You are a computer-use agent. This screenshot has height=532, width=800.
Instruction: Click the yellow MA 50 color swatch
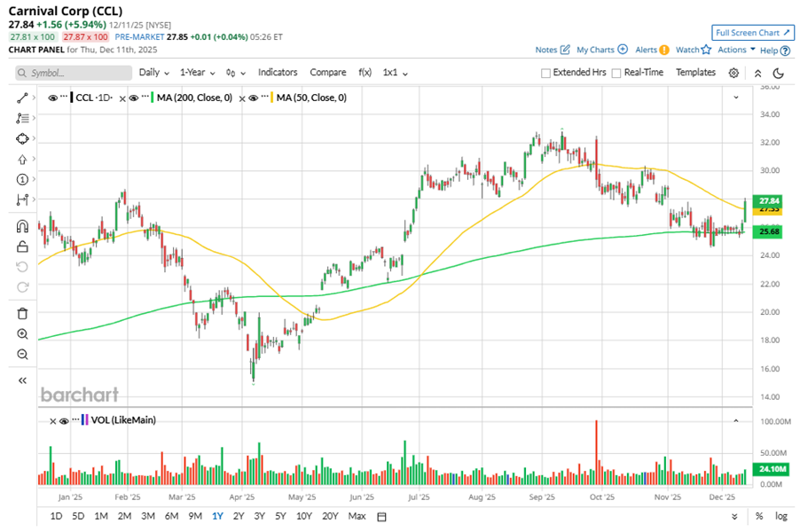(x=271, y=98)
